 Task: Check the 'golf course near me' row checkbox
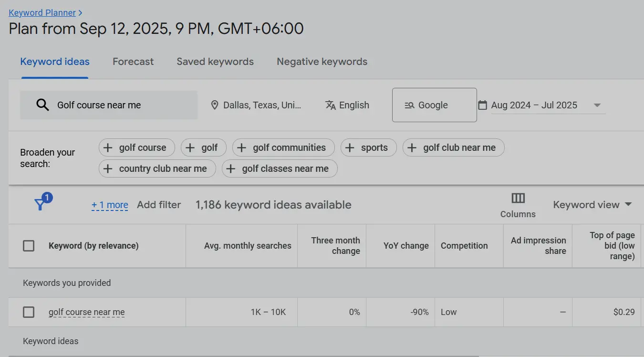[29, 312]
